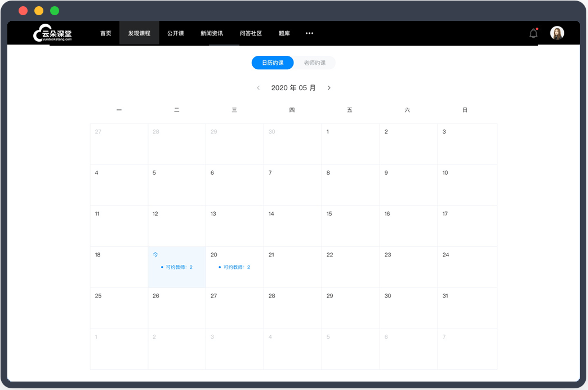Image resolution: width=588 pixels, height=390 pixels.
Task: Select the calendar cell for day 15
Action: (351, 227)
